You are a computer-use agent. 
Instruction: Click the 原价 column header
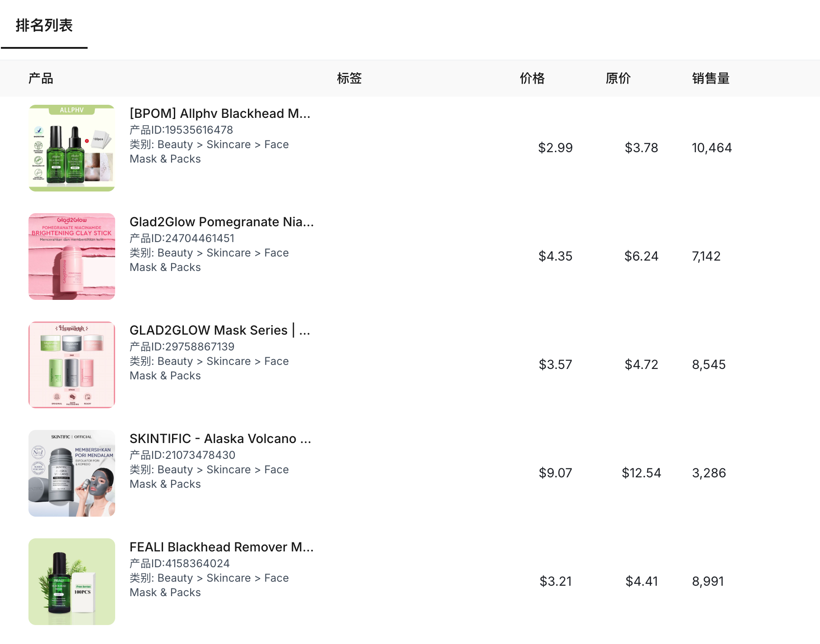618,78
